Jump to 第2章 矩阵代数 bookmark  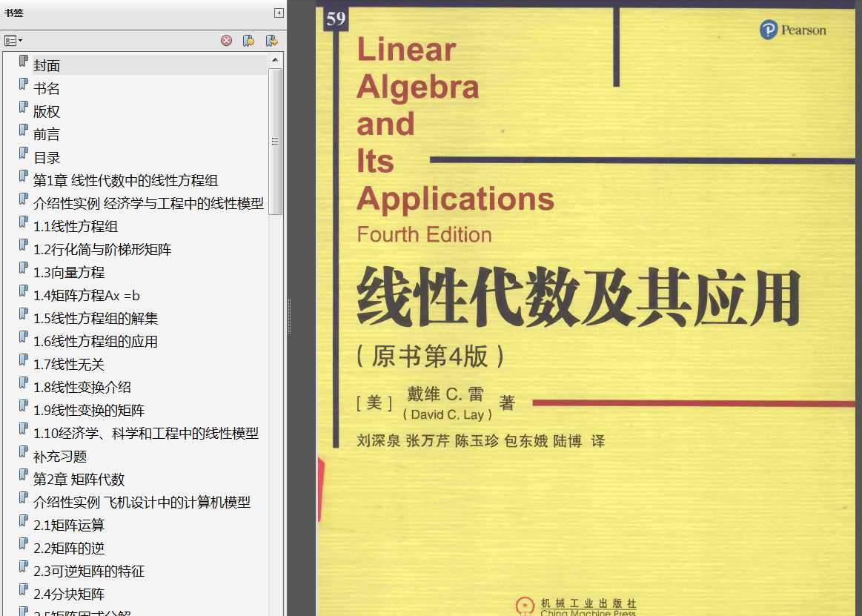(x=79, y=480)
